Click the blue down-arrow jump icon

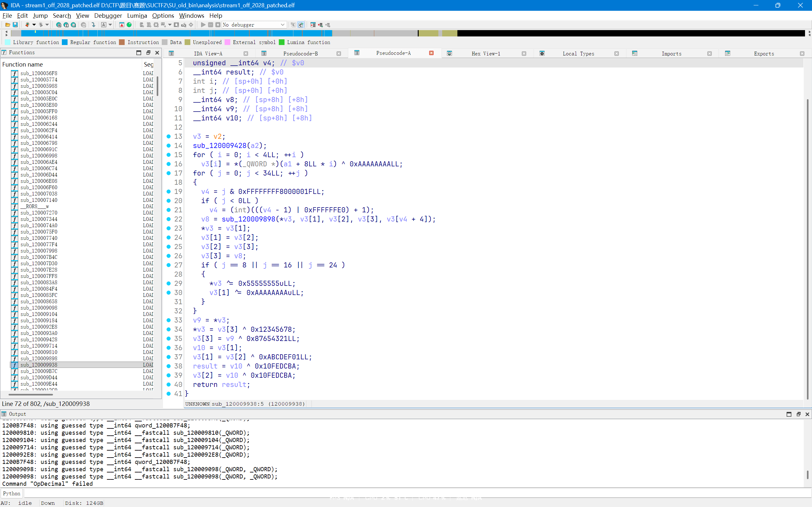[x=94, y=25]
